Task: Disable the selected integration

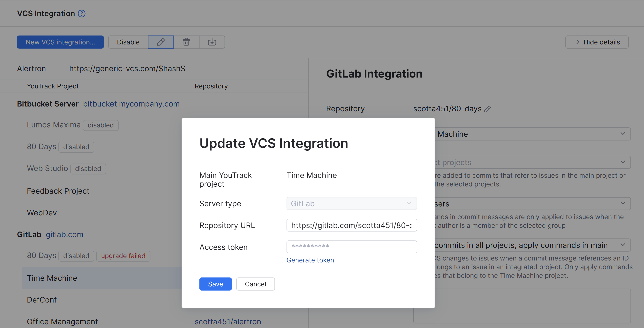Action: [128, 42]
